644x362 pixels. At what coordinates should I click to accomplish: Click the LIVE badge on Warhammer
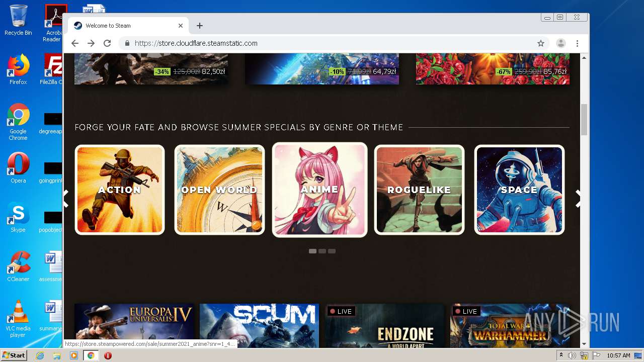tap(466, 311)
